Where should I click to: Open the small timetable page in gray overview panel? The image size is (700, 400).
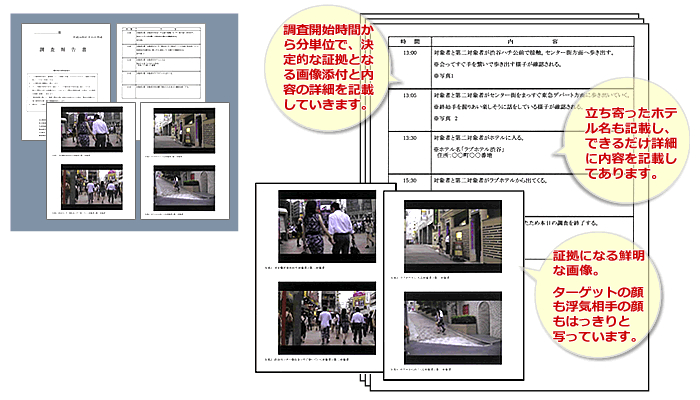161,62
